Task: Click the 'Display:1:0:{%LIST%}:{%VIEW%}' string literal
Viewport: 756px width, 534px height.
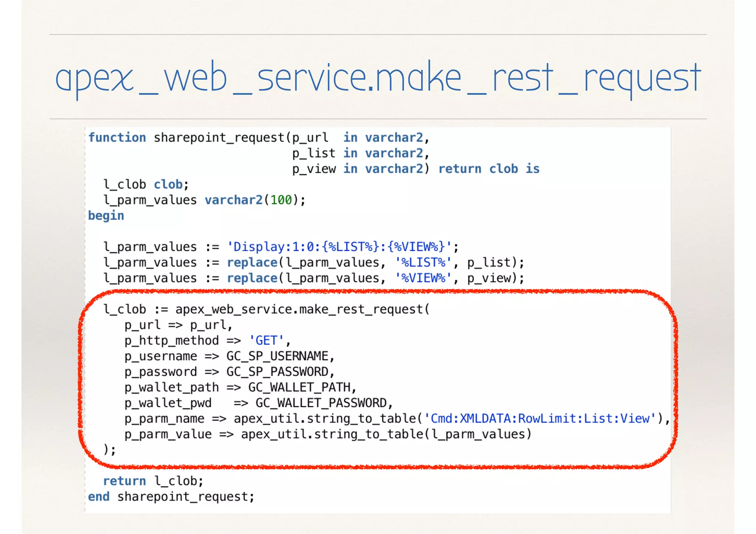Action: pyautogui.click(x=339, y=247)
